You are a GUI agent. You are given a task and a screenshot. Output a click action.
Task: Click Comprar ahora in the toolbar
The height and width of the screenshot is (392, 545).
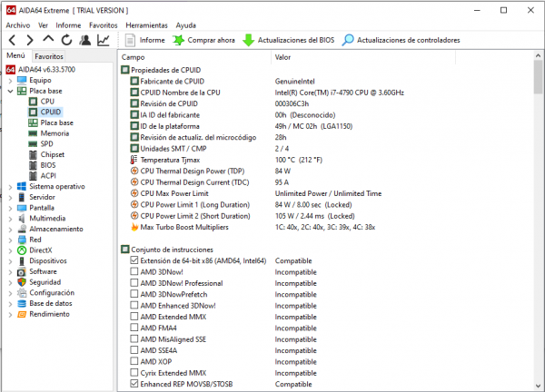point(203,40)
